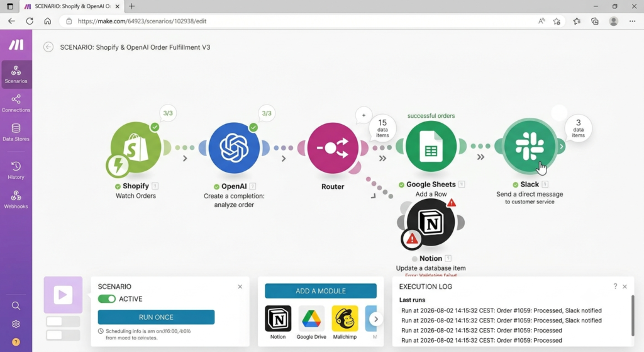Toggle the lower switch under the play thumbnail

coord(63,335)
